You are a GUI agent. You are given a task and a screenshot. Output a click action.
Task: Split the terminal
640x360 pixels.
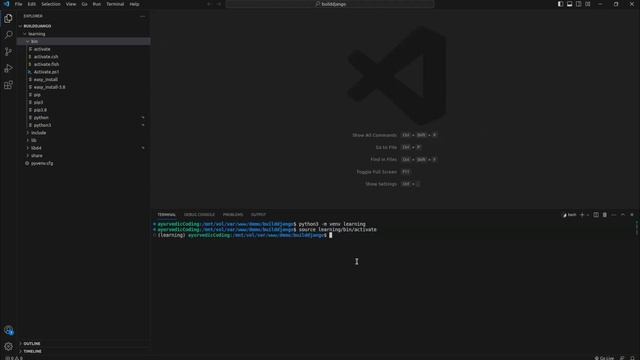(x=596, y=215)
